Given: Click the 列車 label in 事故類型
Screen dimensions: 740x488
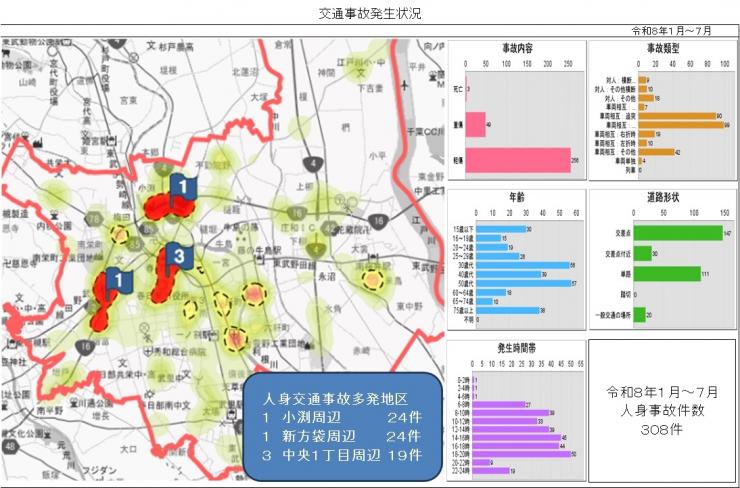Looking at the screenshot, I should tap(631, 170).
